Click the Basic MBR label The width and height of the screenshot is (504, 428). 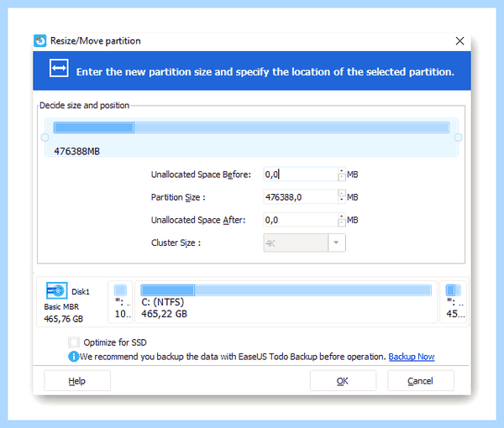[x=61, y=307]
